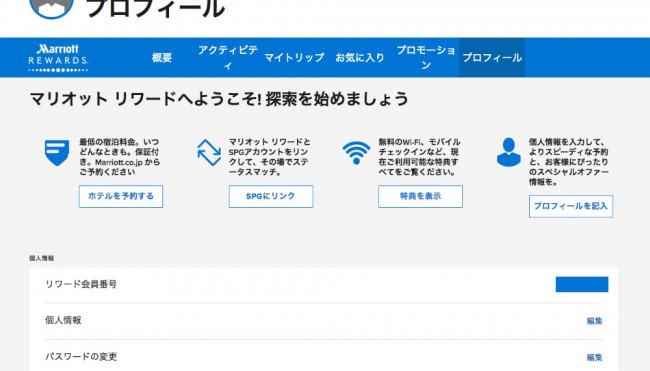Click the リワード会員番号 label
The height and width of the screenshot is (371, 650).
[x=81, y=284]
